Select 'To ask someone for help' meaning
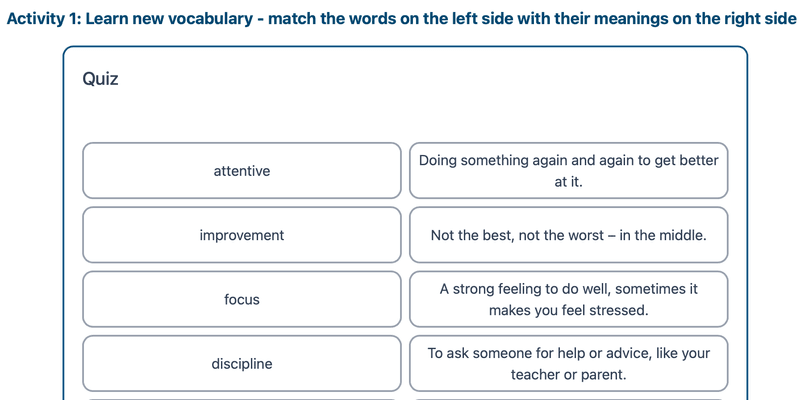The height and width of the screenshot is (400, 809). pyautogui.click(x=568, y=364)
